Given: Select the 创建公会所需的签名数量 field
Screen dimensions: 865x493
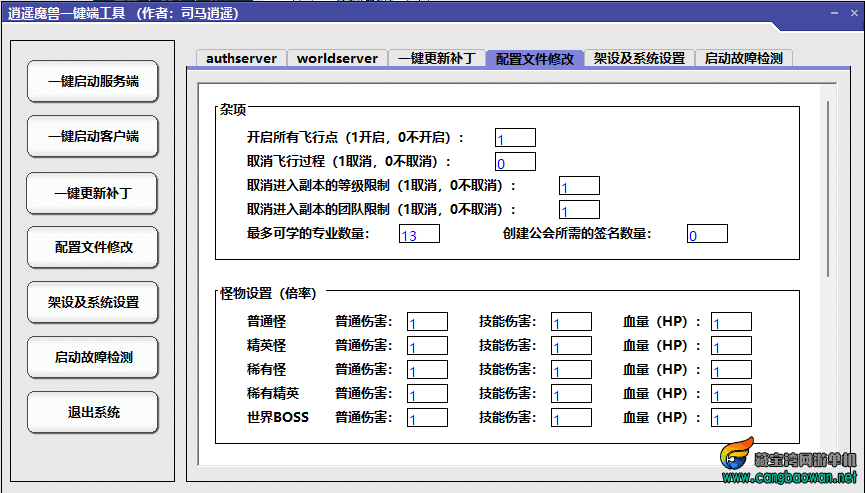Looking at the screenshot, I should pos(707,235).
